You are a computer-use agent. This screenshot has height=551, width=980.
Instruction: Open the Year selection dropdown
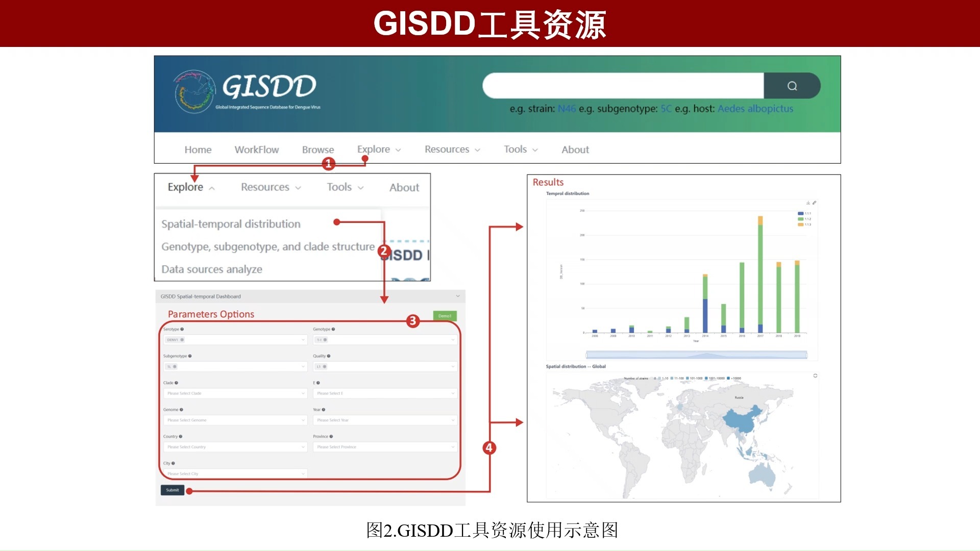(385, 420)
